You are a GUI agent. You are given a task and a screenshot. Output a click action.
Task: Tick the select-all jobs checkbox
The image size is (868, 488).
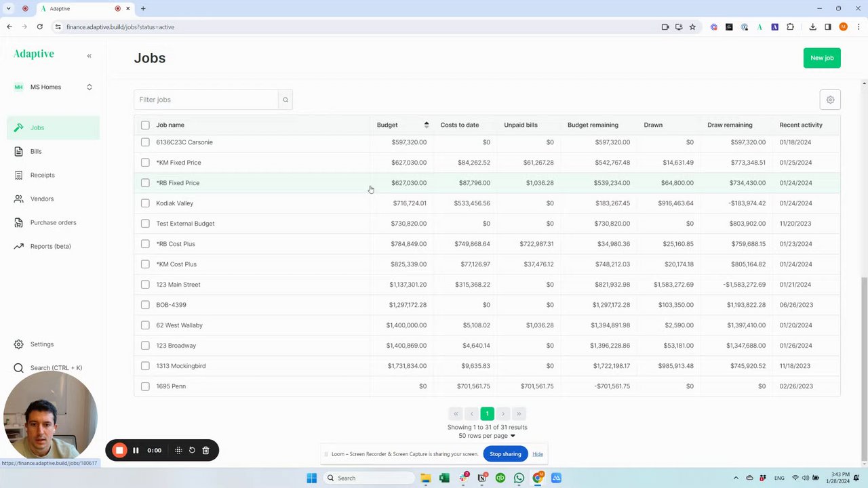pos(145,125)
